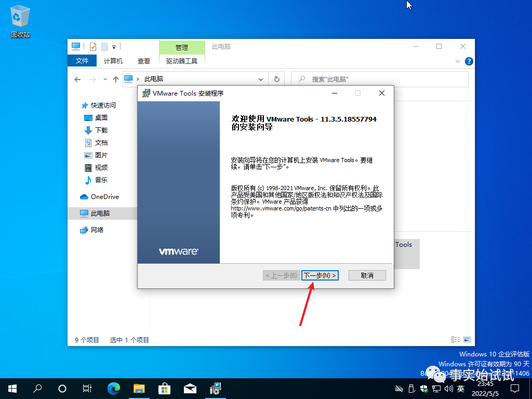This screenshot has height=399, width=532.
Task: Switch to details view icon in status bar
Action: [x=456, y=340]
